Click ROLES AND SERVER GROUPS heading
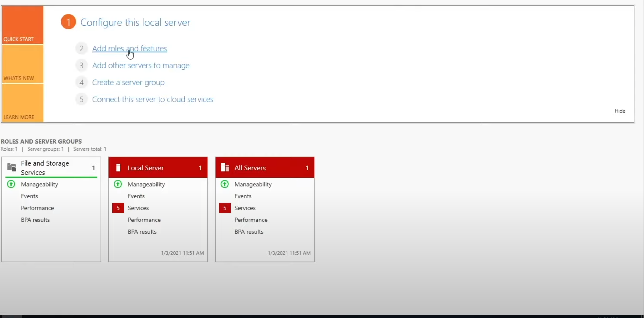The width and height of the screenshot is (644, 318). [x=41, y=141]
